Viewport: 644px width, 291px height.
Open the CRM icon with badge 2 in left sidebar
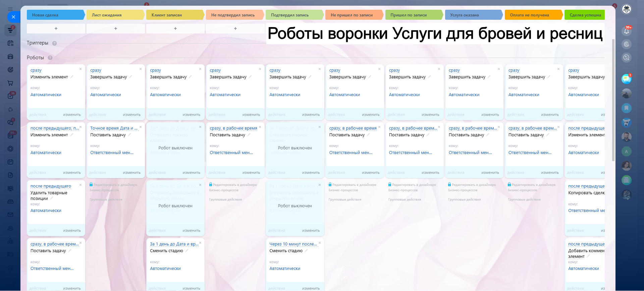click(x=10, y=30)
